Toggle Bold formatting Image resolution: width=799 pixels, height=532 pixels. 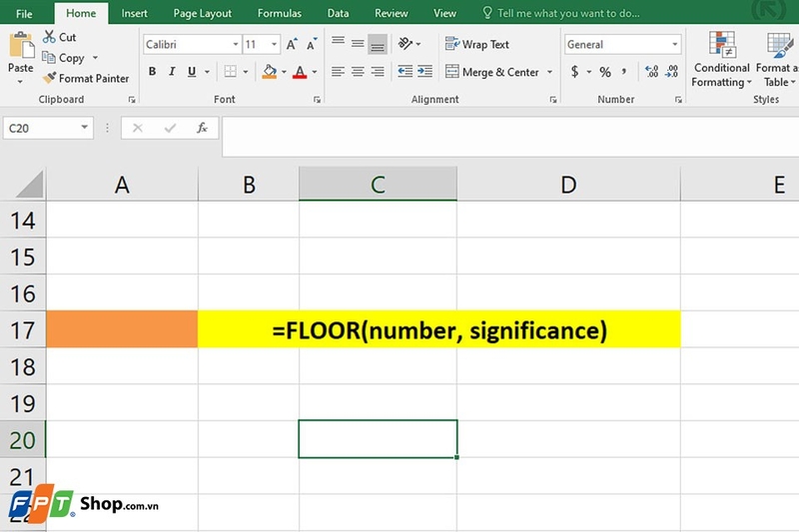(x=152, y=72)
